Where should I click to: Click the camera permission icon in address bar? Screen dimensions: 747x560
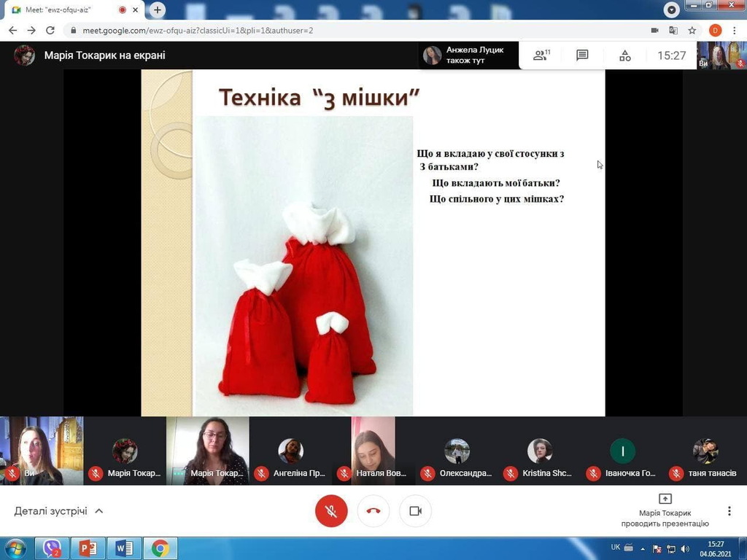click(x=654, y=31)
